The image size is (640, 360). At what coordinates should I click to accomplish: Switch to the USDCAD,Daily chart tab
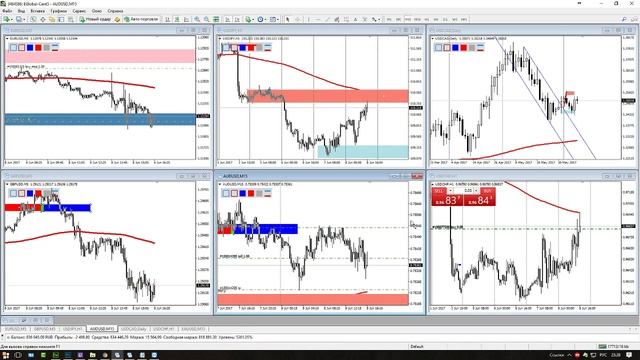pyautogui.click(x=133, y=329)
